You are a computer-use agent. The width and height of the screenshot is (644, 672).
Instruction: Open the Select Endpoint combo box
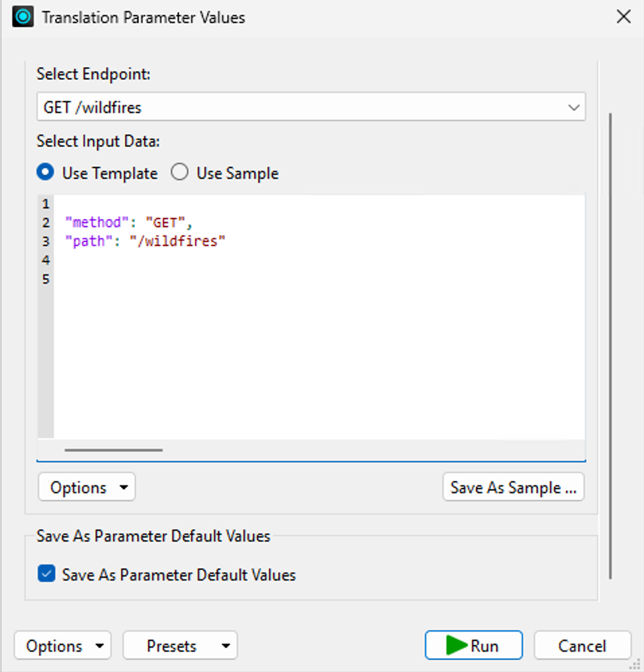pyautogui.click(x=311, y=107)
